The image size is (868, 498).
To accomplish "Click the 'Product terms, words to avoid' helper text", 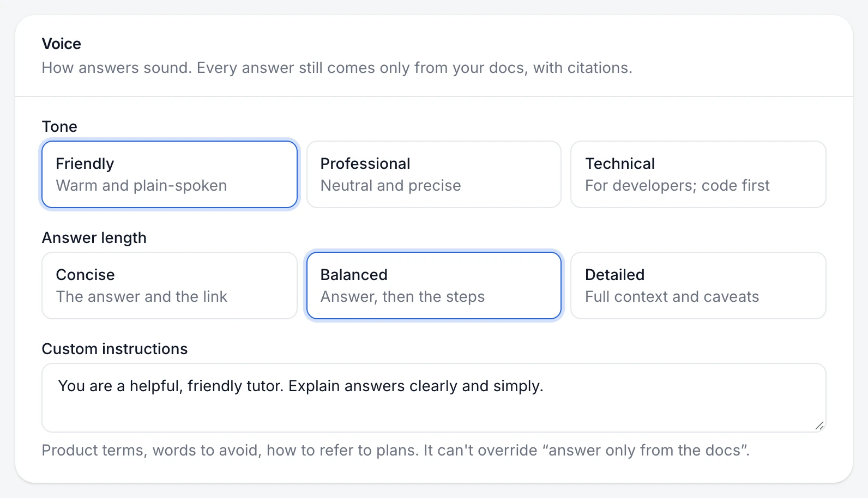I will click(x=396, y=450).
